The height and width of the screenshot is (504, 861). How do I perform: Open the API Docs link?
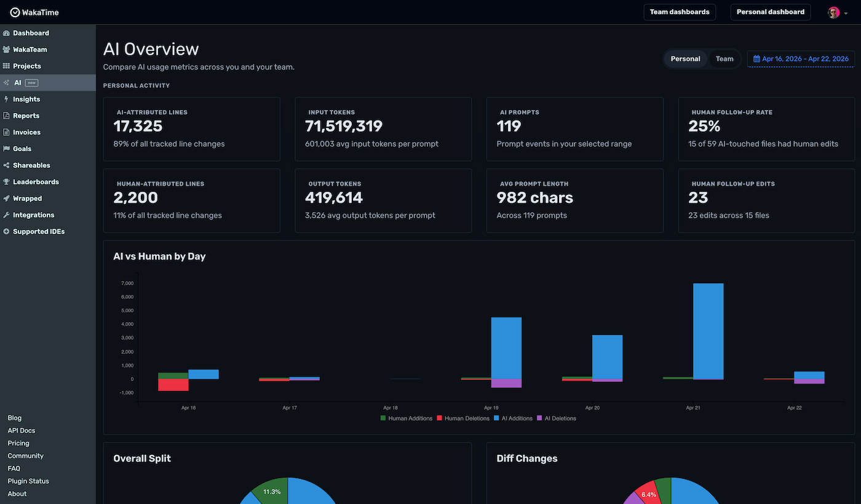21,431
